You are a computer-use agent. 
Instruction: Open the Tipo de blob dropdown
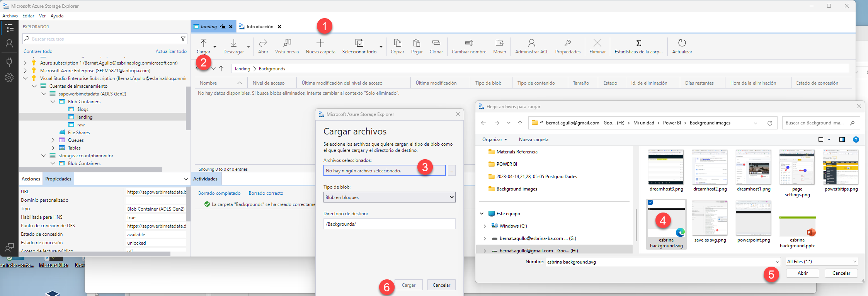pyautogui.click(x=389, y=197)
